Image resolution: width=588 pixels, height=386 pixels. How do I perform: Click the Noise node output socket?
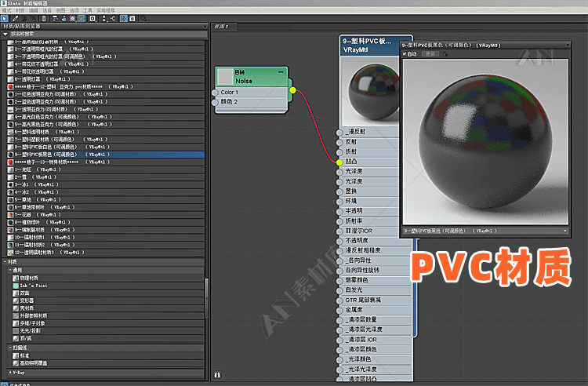tap(293, 90)
